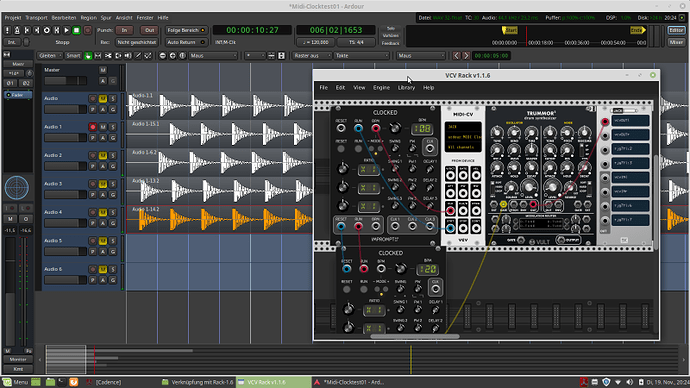This screenshot has width=690, height=388.
Task: Toggle Punch In button
Action: pos(125,30)
